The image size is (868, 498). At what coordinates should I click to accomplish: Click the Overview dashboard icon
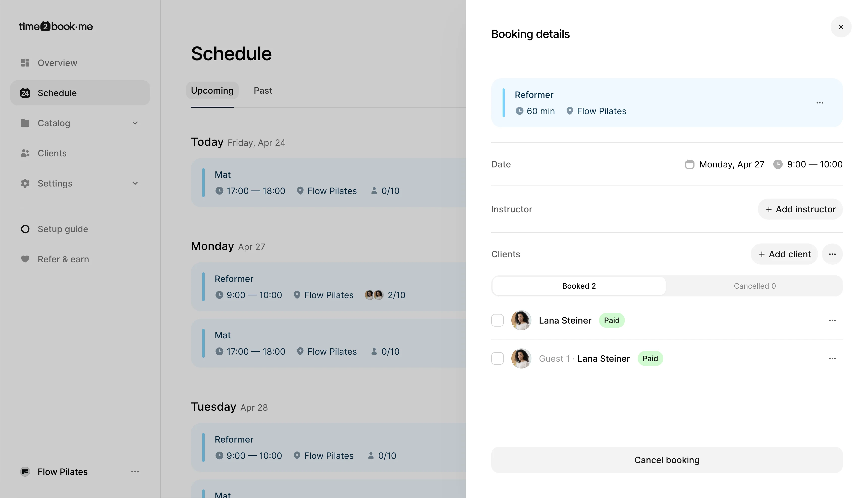pos(25,63)
